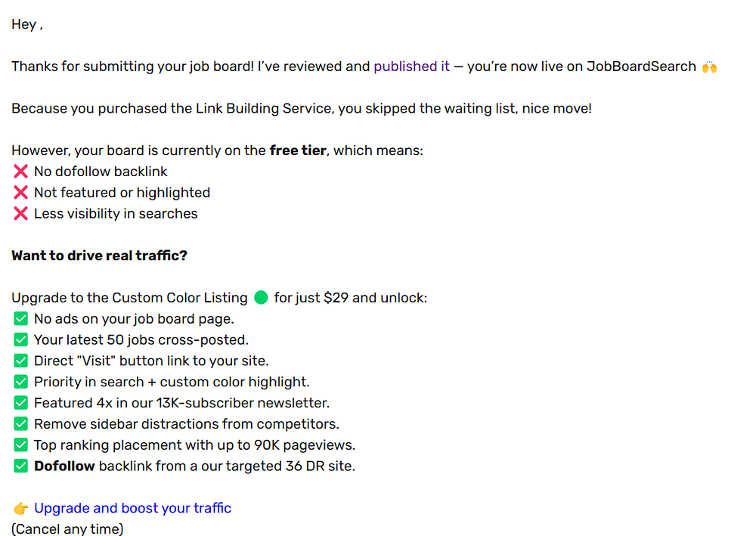Click the 'Want to drive real traffic?' heading

pyautogui.click(x=99, y=256)
